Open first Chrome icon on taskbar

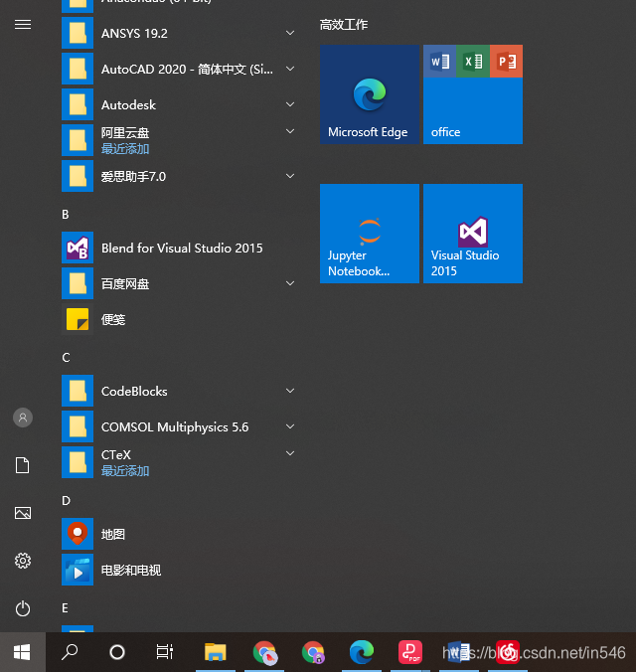point(264,652)
